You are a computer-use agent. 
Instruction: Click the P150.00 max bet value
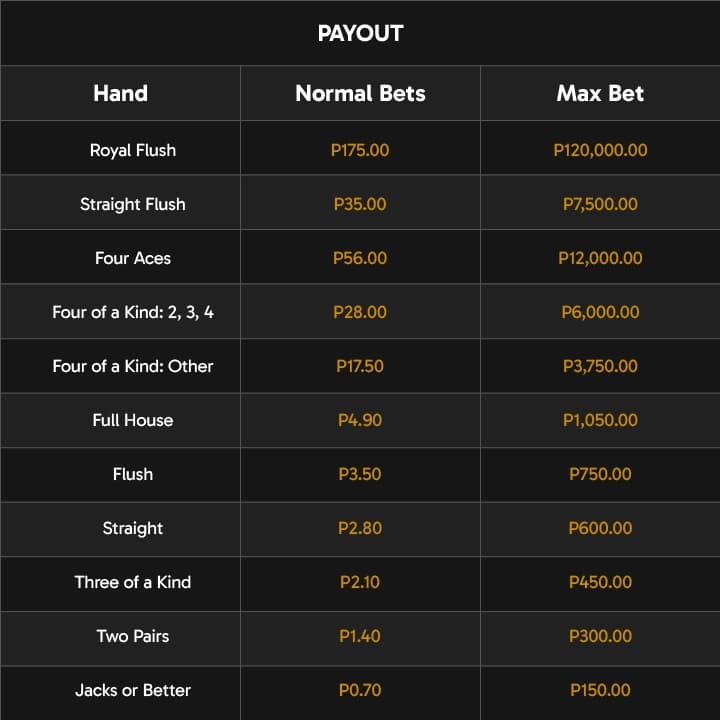600,690
